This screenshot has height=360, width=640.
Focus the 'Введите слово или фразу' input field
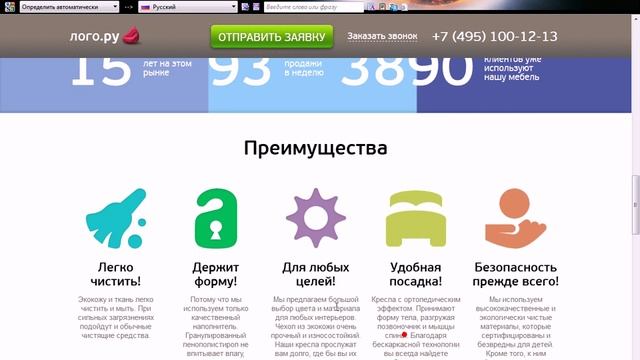pyautogui.click(x=313, y=7)
